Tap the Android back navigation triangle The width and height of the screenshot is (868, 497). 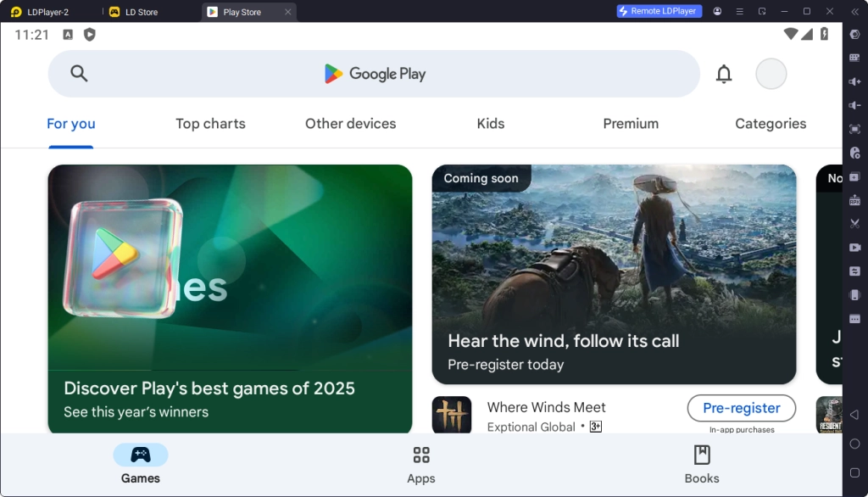click(854, 415)
